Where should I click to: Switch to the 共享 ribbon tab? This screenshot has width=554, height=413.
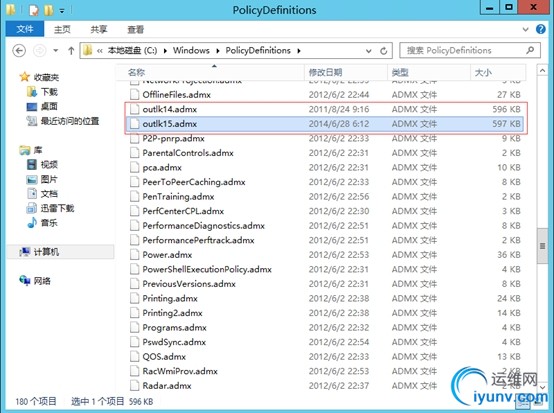(x=99, y=29)
